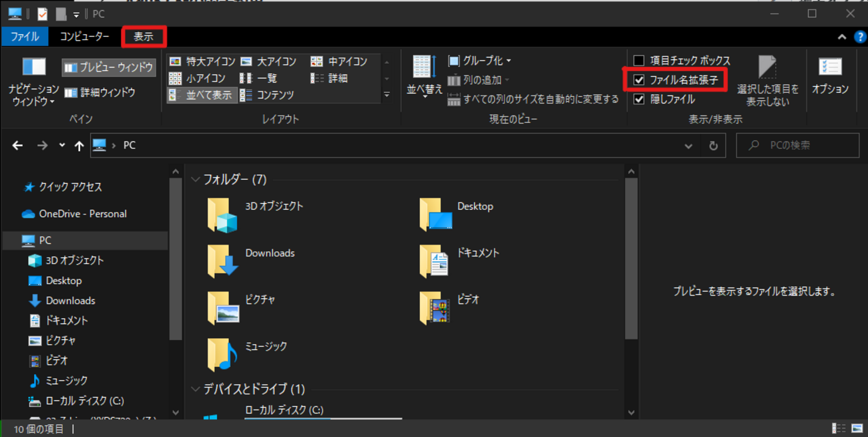868x437 pixels.
Task: Click the navigation pane vertical scrollbar
Action: 176,259
